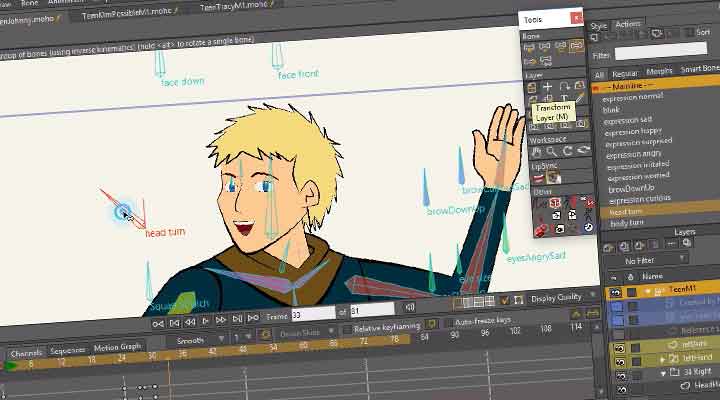
Task: Toggle the Relative keyframing checkbox
Action: [347, 330]
